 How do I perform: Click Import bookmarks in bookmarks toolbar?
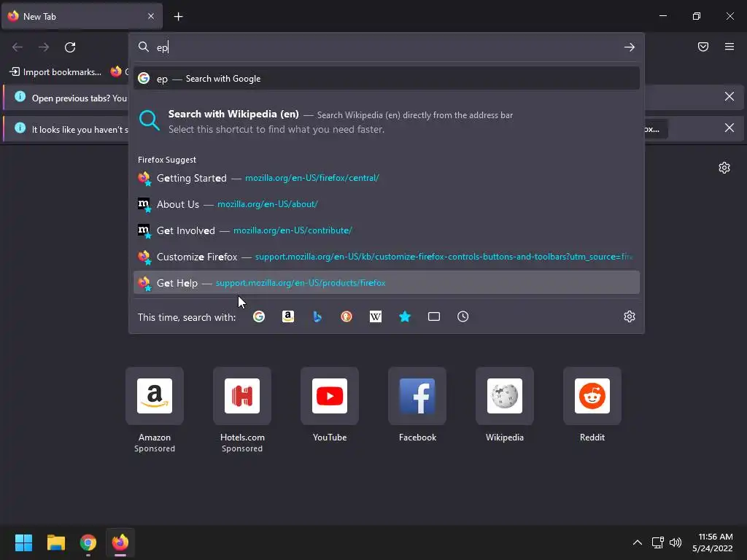[55, 72]
